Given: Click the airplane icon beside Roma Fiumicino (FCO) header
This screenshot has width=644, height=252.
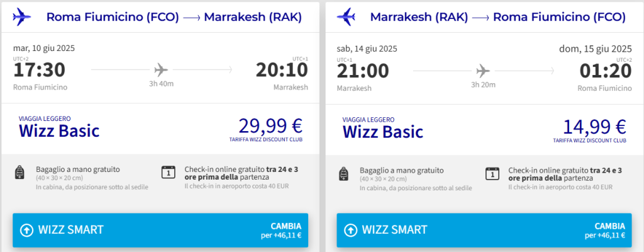Looking at the screenshot, I should [22, 17].
